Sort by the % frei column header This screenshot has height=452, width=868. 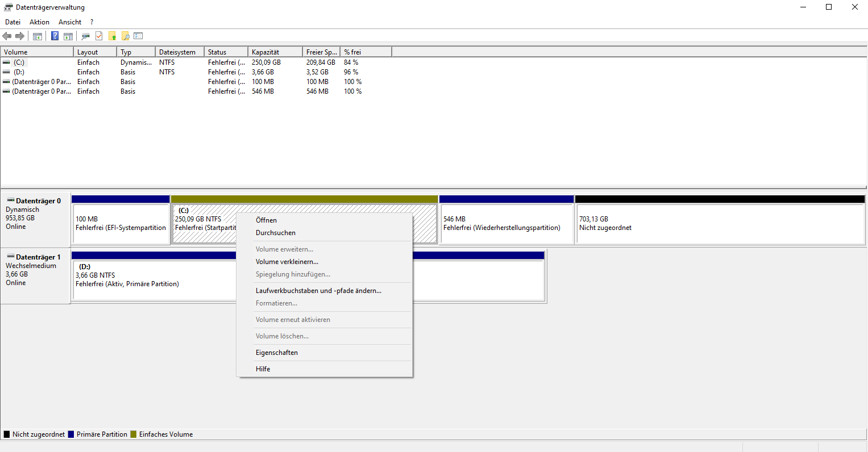click(366, 52)
